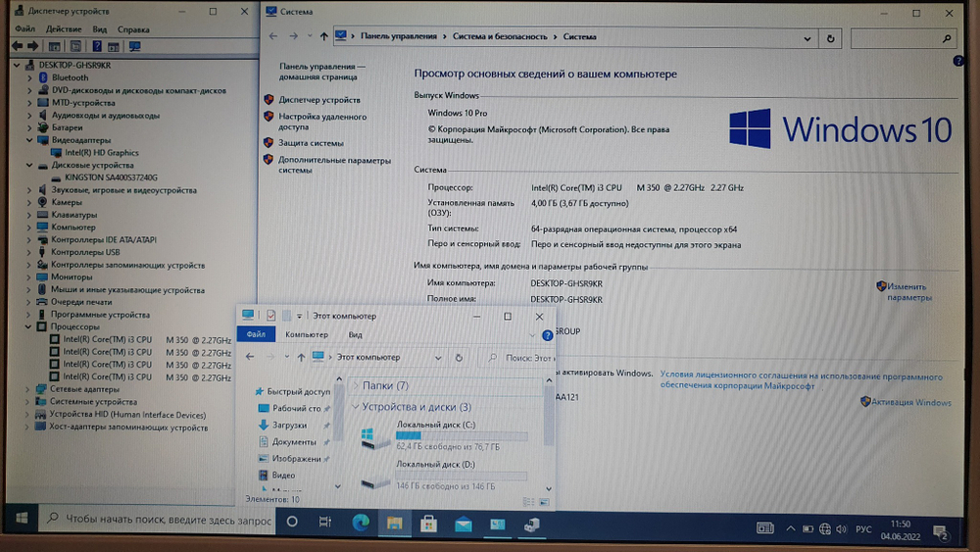Select KINGSTON SA400S37240G disk
Viewport: 980px width, 552px height.
tap(111, 177)
